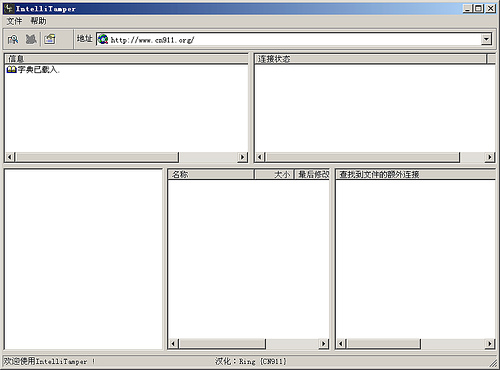
Task: Open the 文件 menu
Action: pyautogui.click(x=14, y=21)
